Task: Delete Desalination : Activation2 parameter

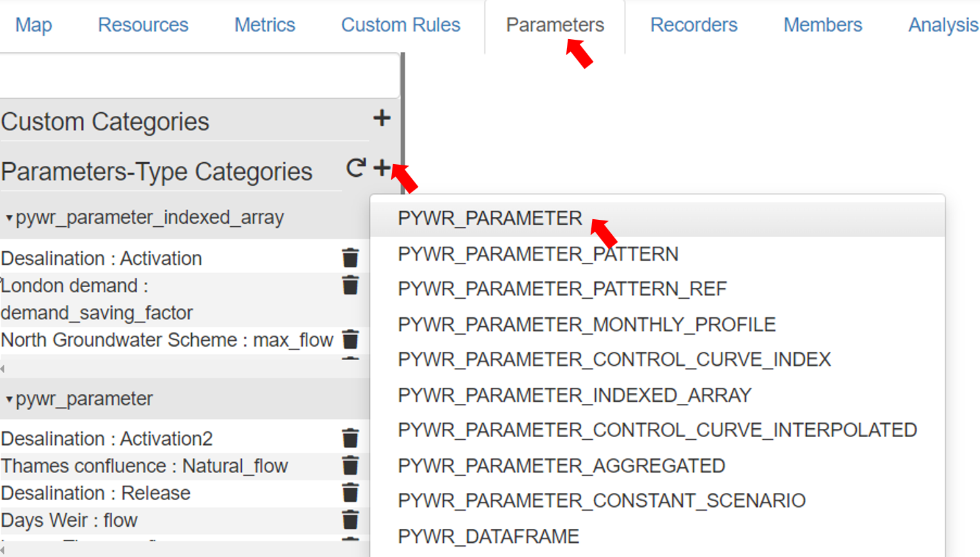Action: coord(350,438)
